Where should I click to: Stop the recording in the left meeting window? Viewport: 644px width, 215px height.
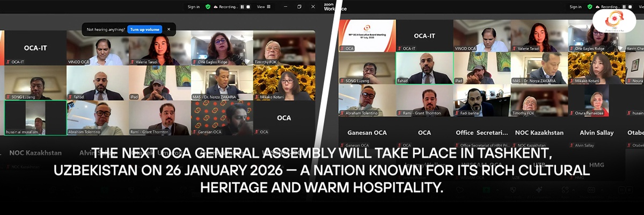248,7
